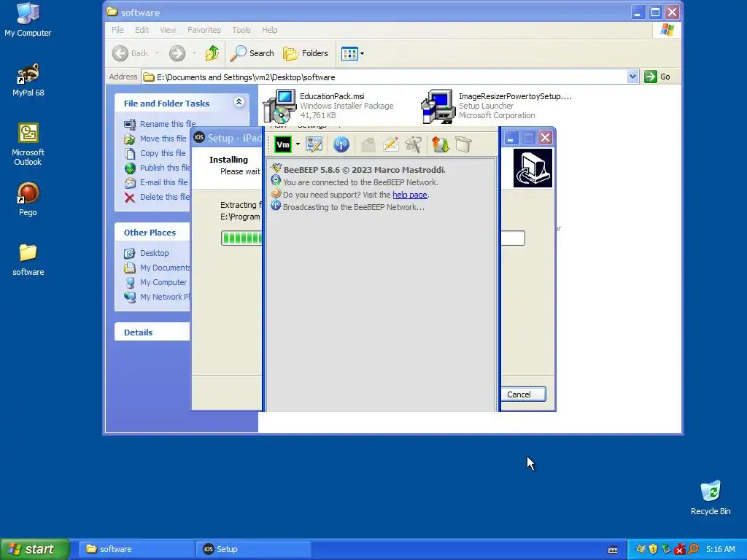Open the Back history dropdown arrow
Viewport: 747px width, 560px height.
coord(157,53)
